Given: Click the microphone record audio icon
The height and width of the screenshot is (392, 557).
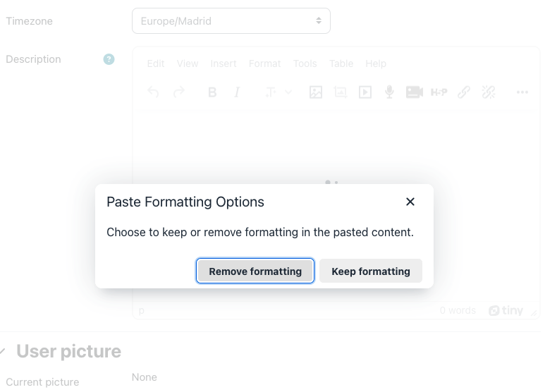Looking at the screenshot, I should (390, 92).
